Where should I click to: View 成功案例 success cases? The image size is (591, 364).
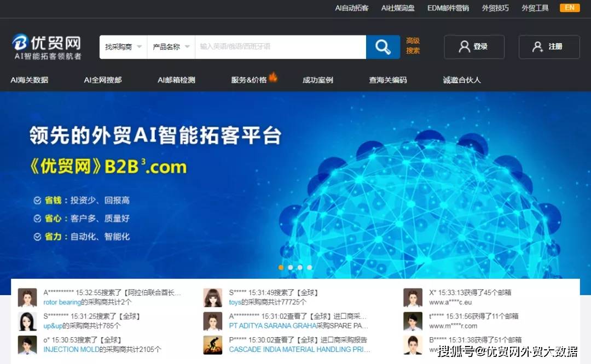[x=318, y=80]
